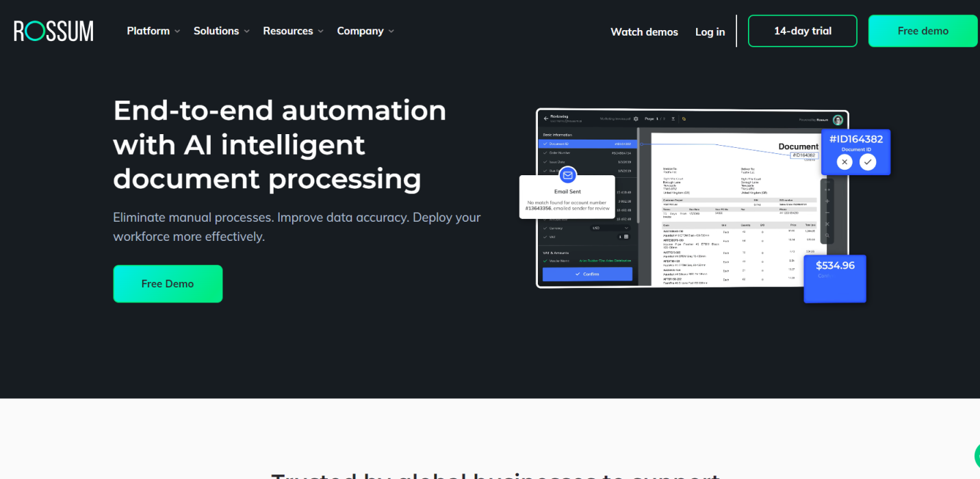Open the USD currency dropdown
Image resolution: width=980 pixels, height=479 pixels.
(x=610, y=228)
